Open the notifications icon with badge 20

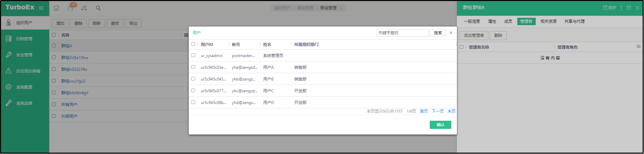tap(70, 8)
